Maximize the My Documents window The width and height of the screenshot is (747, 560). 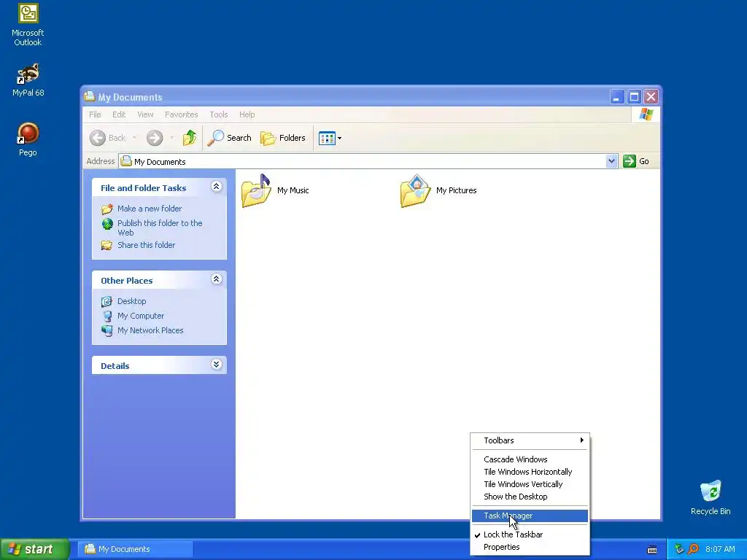[634, 97]
